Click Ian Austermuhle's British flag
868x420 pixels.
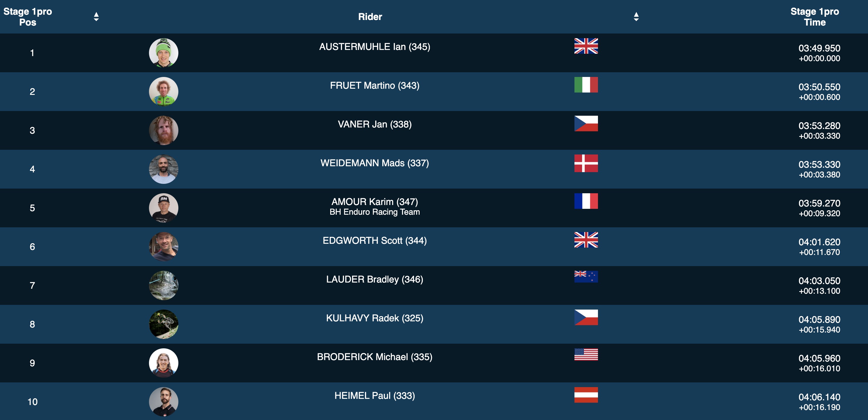point(586,46)
